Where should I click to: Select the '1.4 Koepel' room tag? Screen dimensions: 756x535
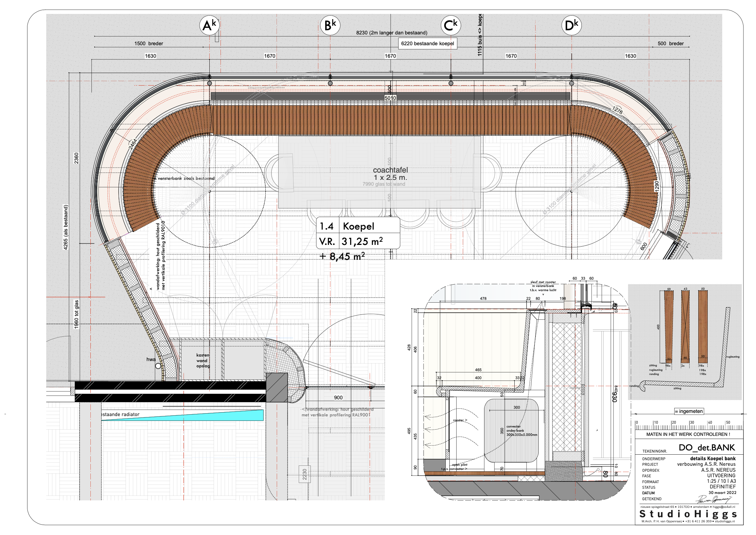click(x=358, y=226)
